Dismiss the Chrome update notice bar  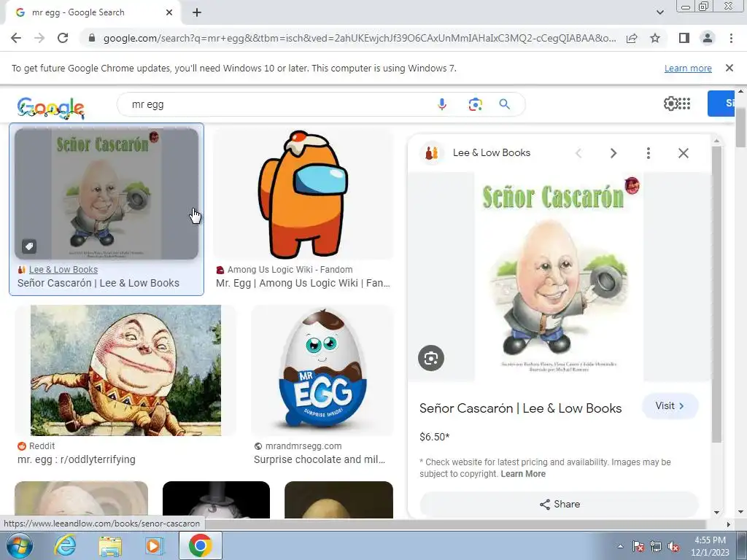729,68
